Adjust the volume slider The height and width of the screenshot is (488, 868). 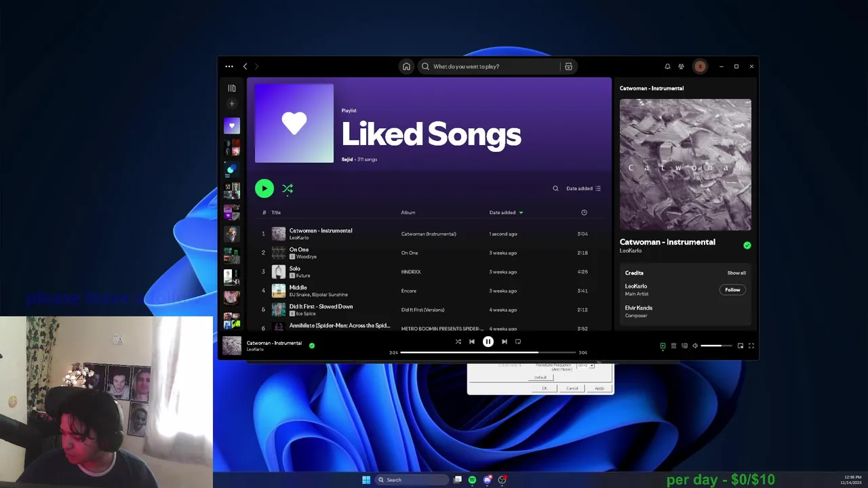click(x=716, y=346)
